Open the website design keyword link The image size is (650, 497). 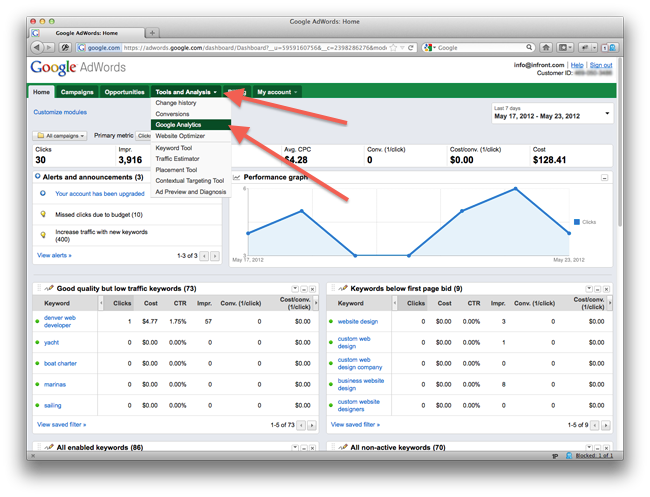[x=358, y=322]
